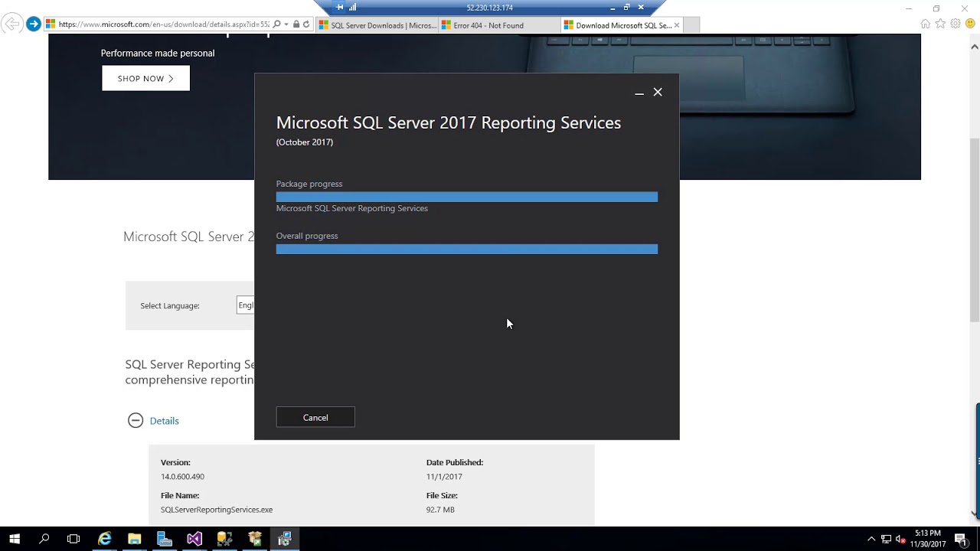
Task: Click the address bar URL
Action: [x=164, y=24]
